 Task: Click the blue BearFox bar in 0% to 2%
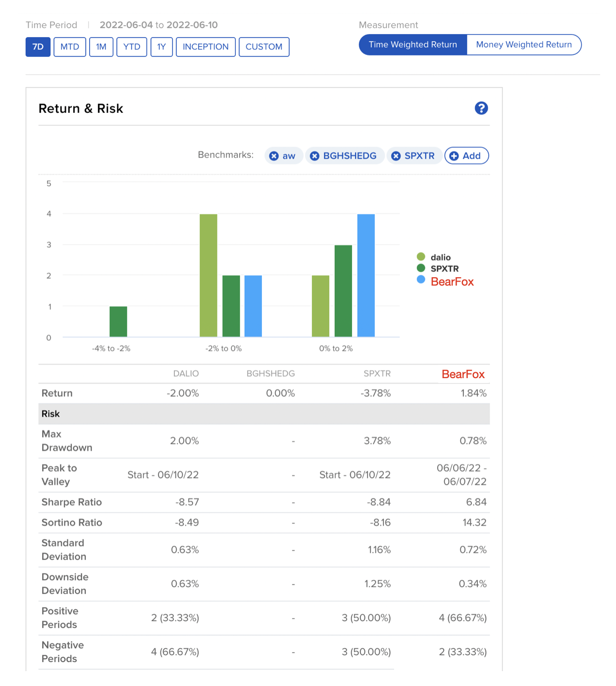click(x=366, y=275)
